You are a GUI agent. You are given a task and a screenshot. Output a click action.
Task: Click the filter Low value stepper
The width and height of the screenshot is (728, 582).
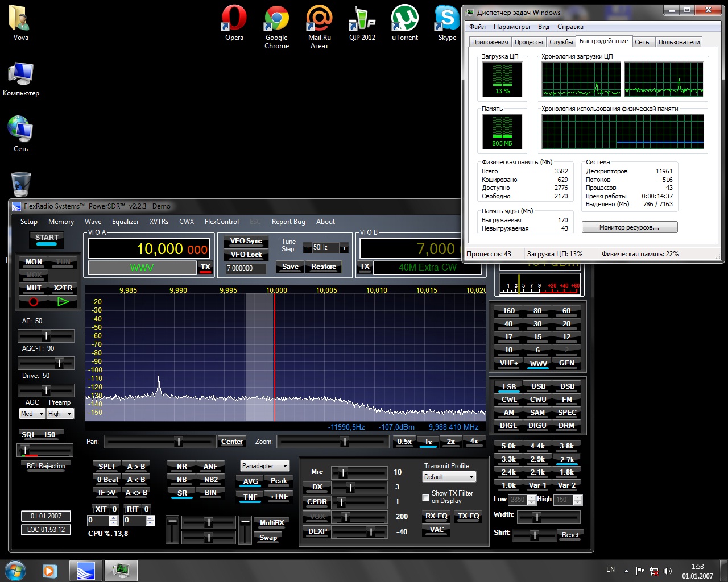(532, 500)
